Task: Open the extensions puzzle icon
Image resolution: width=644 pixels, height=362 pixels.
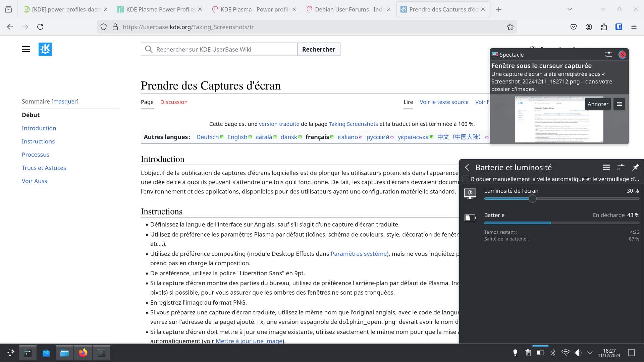Action: pos(604,27)
